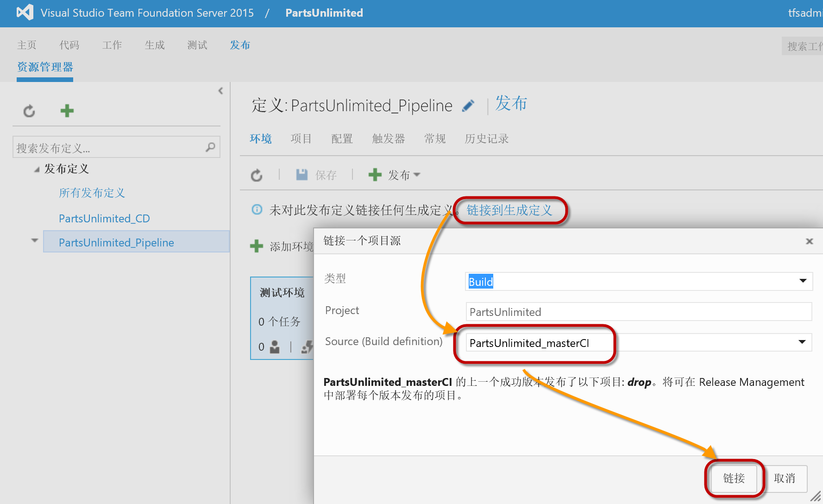Select the 资源管理器 sub-tab
The image size is (823, 504).
[45, 67]
